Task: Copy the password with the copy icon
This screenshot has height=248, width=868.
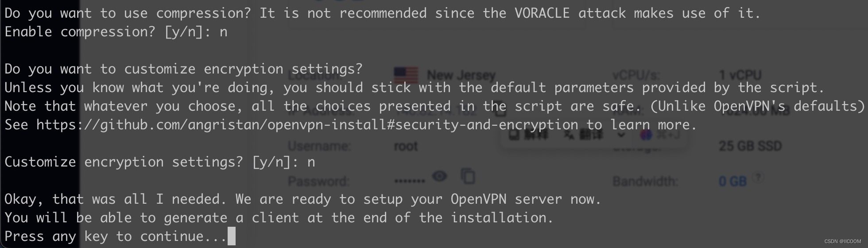Action: click(468, 176)
